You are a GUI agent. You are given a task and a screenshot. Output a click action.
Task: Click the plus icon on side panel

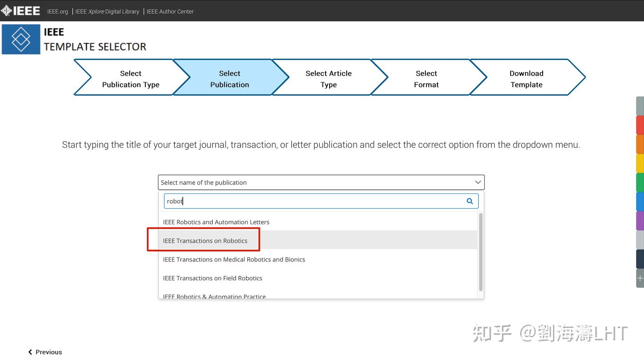pos(640,278)
